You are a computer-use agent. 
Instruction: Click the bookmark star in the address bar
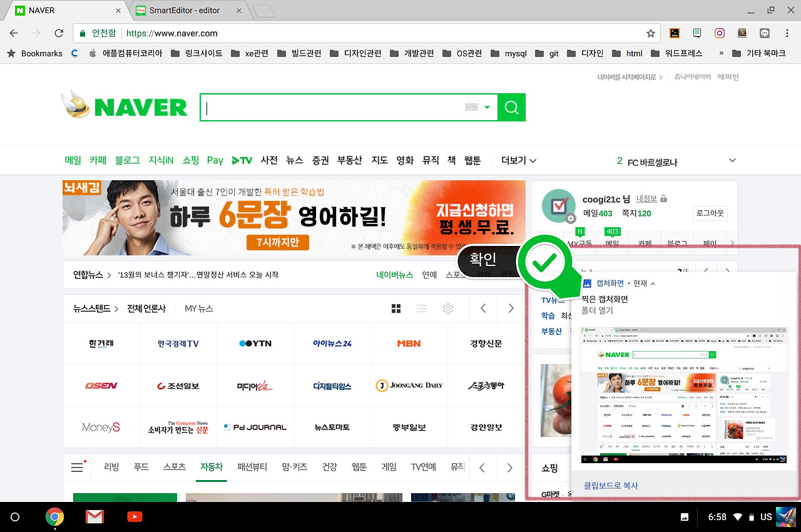tap(651, 33)
